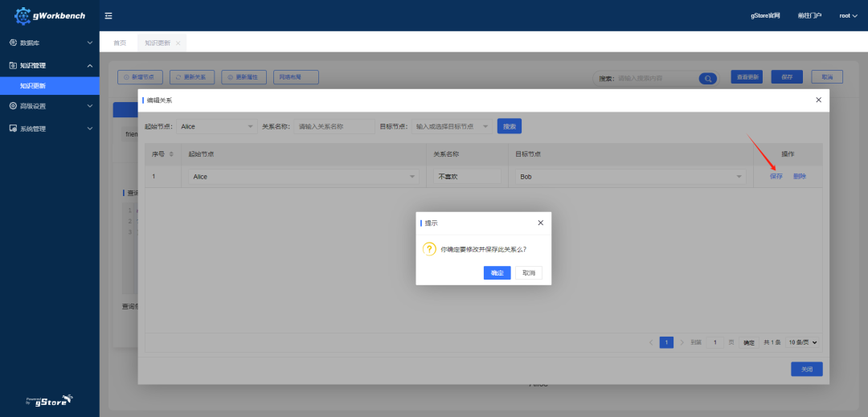
Task: Go to previous page arrow in pagination
Action: 651,342
